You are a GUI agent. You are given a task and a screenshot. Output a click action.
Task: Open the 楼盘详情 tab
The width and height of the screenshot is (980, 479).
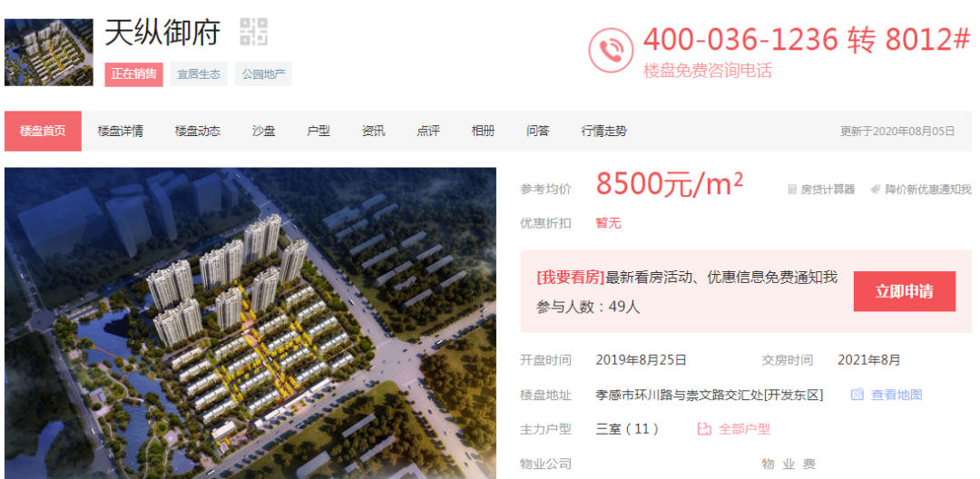[x=120, y=132]
